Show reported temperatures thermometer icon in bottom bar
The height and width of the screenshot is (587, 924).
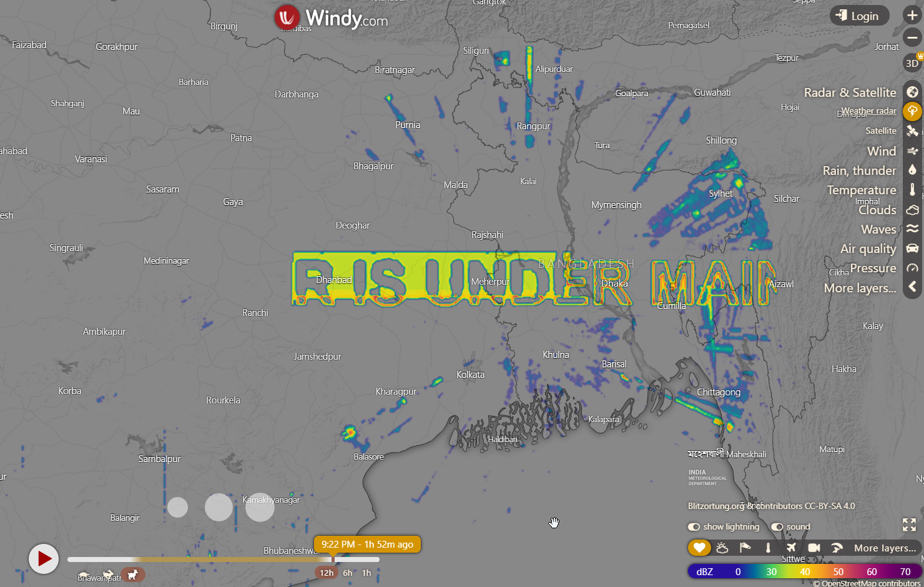[768, 548]
